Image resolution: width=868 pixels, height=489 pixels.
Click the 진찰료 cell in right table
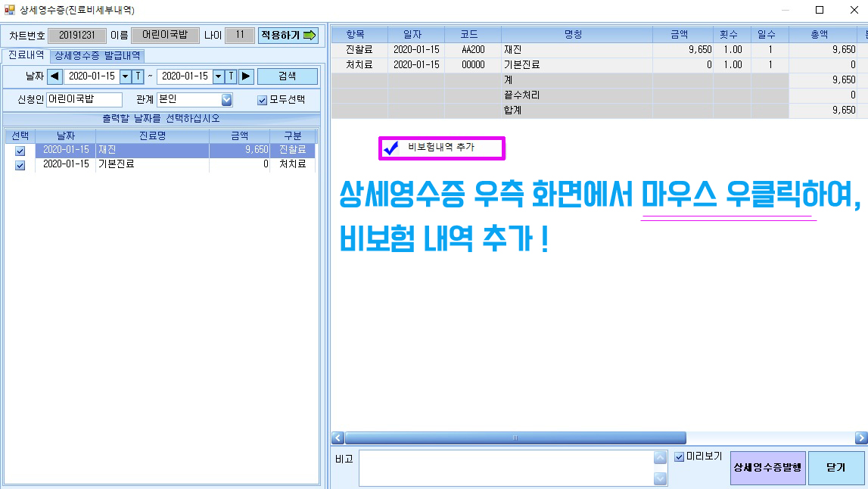(359, 50)
